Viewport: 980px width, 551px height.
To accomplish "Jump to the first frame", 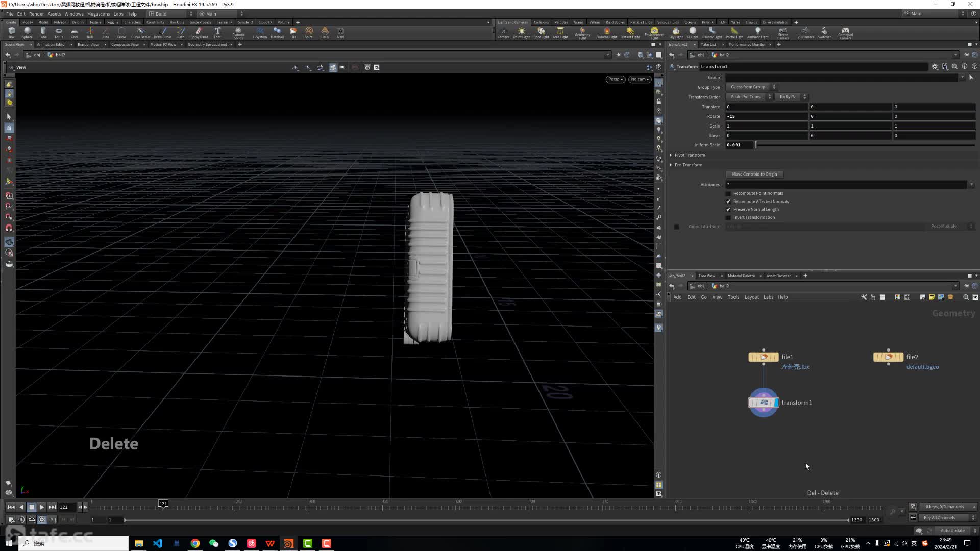I will click(x=11, y=507).
